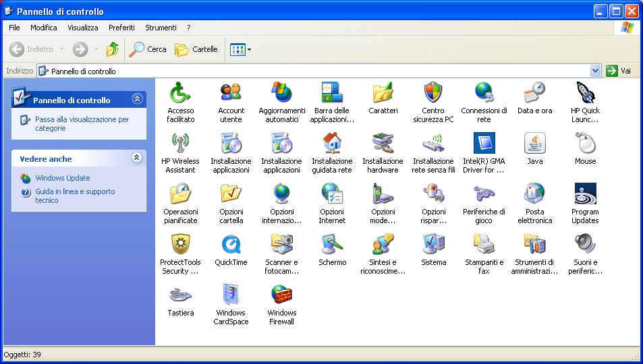The height and width of the screenshot is (364, 643).
Task: Click the Cerca search toolbar button
Action: (x=148, y=49)
